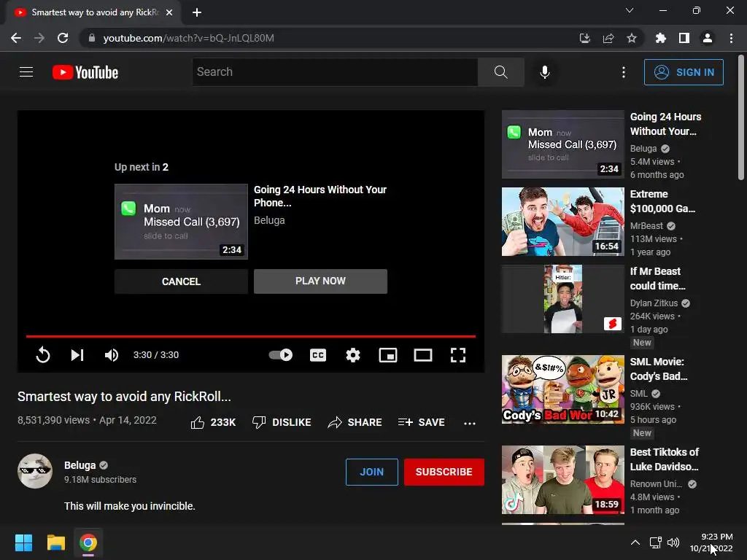Open MrBeast Extreme $100,000 Game thumbnail
Viewport: 747px width, 560px height.
562,222
